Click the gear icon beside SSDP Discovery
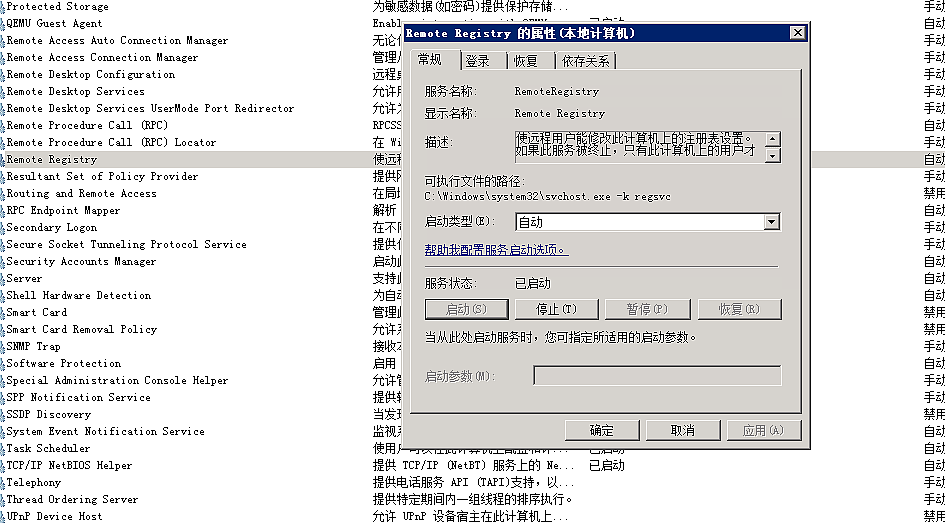945x523 pixels. click(2, 415)
